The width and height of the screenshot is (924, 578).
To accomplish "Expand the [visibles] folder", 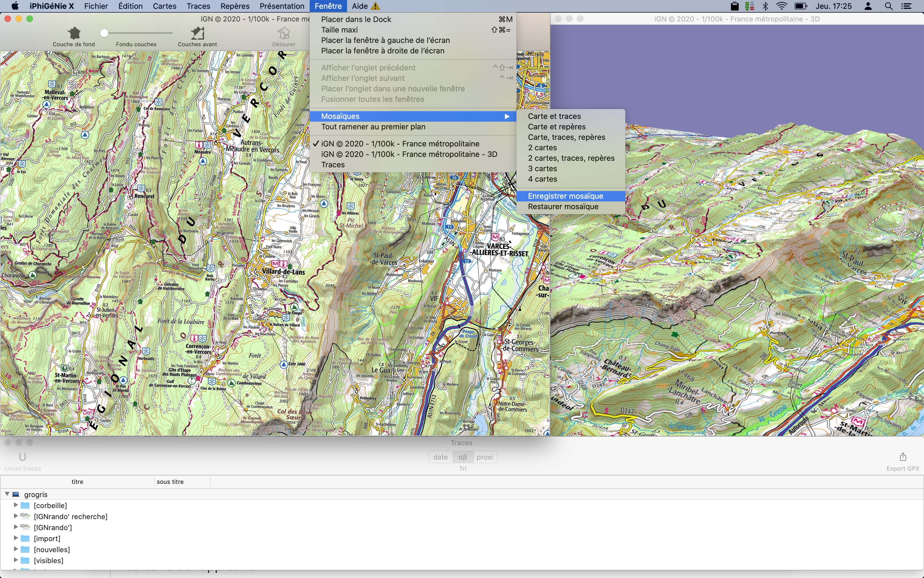I will pos(16,560).
